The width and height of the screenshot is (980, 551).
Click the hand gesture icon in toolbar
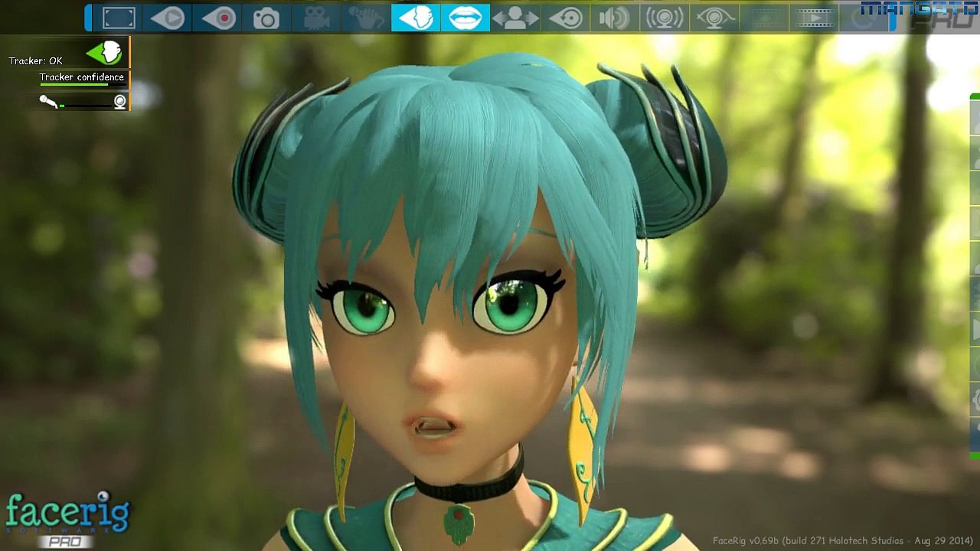(366, 18)
